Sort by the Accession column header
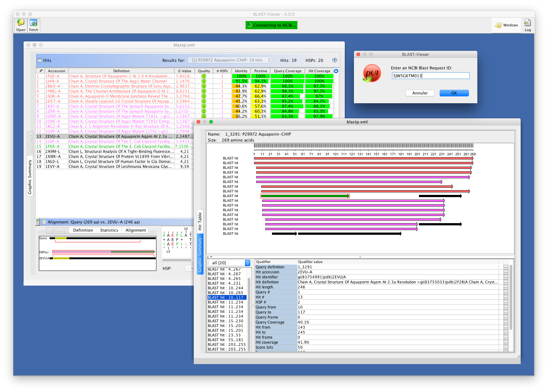Viewport: 548px width, 392px height. pos(57,71)
